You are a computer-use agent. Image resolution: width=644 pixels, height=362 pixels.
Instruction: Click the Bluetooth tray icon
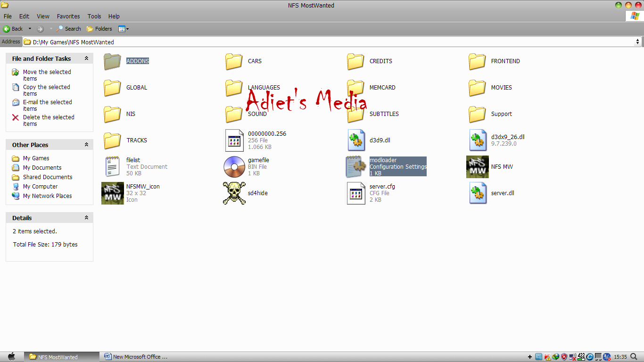click(606, 357)
